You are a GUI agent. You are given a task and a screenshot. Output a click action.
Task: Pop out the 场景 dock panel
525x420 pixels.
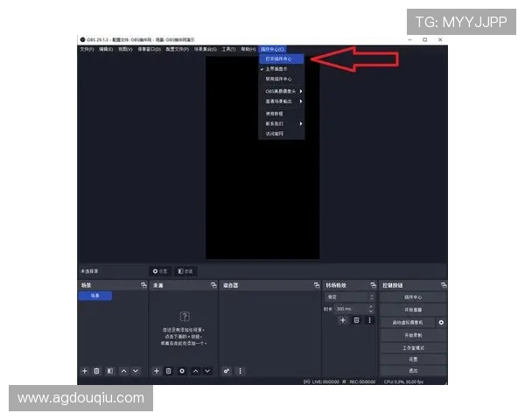pos(143,285)
